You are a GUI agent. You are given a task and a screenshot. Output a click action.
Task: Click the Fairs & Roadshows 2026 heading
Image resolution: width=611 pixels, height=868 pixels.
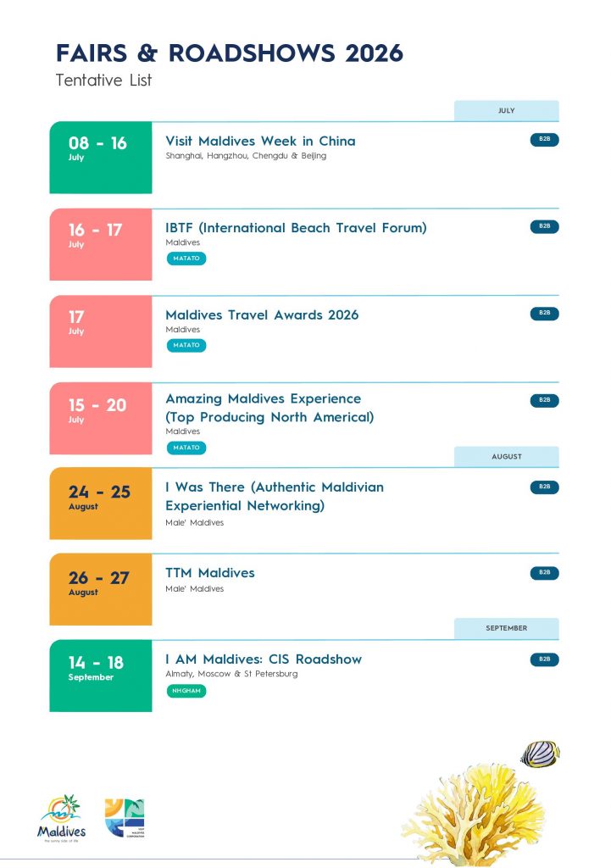pos(230,53)
